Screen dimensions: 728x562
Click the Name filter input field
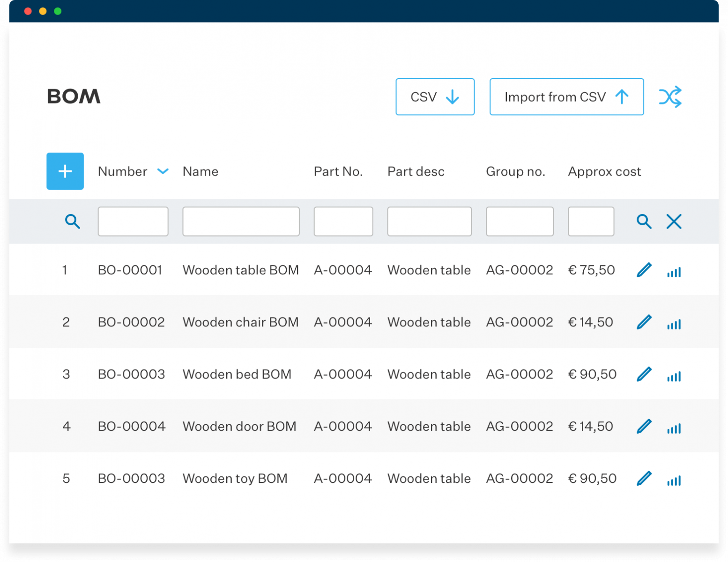(241, 221)
